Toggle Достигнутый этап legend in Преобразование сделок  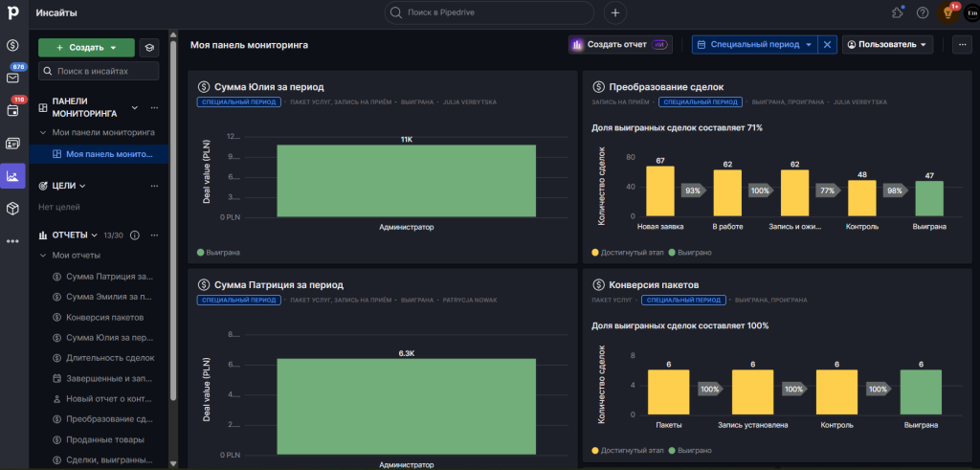[630, 253]
